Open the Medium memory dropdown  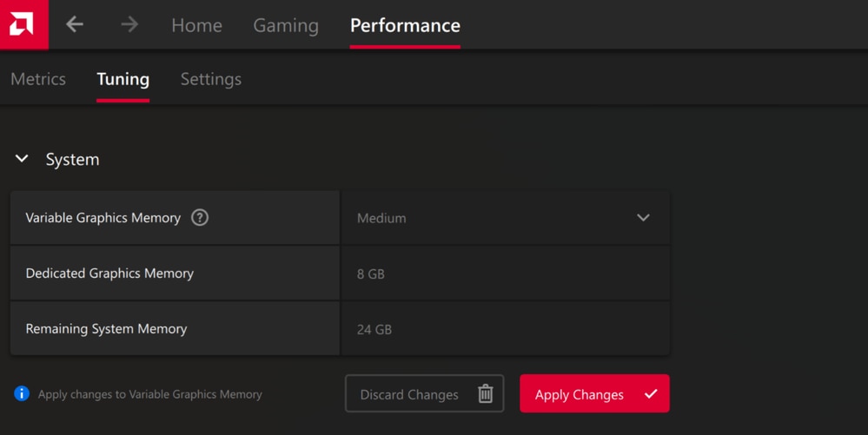tap(506, 218)
